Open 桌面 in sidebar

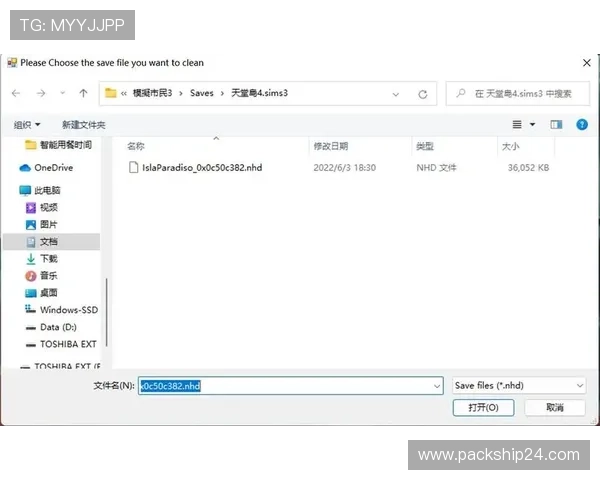pyautogui.click(x=41, y=293)
